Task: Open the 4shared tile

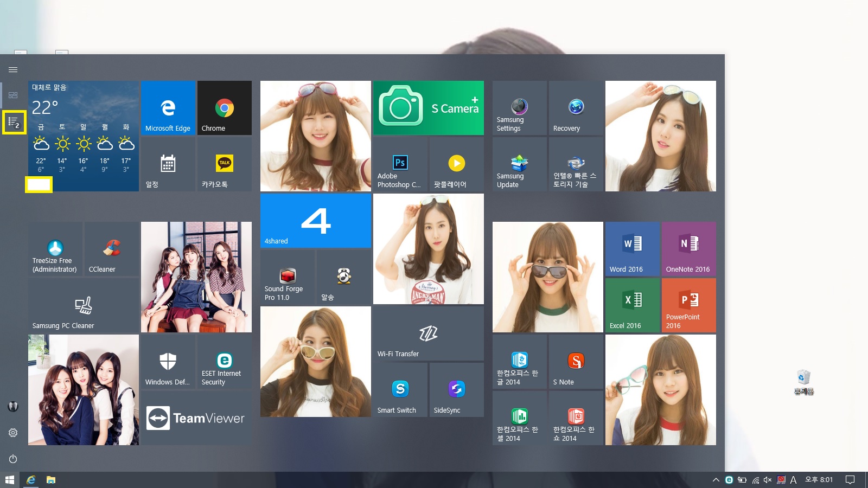Action: click(x=315, y=221)
